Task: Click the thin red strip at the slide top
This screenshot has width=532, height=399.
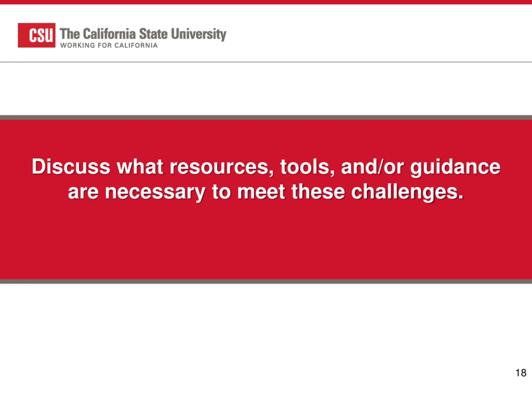Action: 266,2
